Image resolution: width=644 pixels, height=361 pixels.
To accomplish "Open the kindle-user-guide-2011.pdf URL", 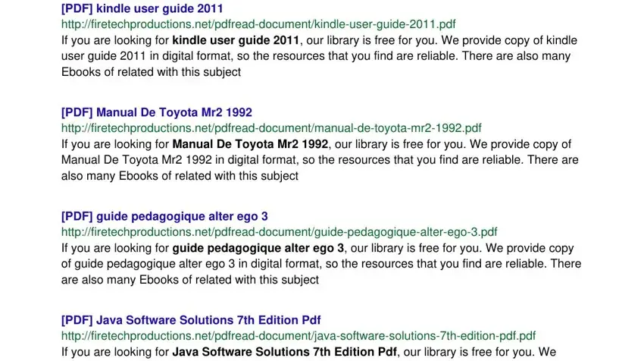I will point(258,24).
